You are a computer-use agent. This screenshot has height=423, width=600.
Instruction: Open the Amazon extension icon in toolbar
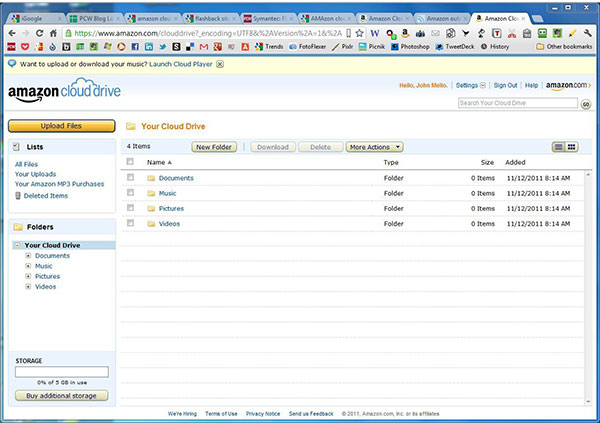[x=405, y=33]
